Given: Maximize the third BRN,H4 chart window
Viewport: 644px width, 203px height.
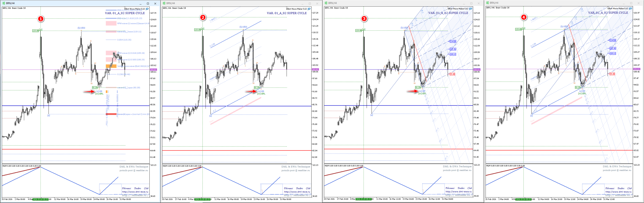Looking at the screenshot, I should (471, 3).
